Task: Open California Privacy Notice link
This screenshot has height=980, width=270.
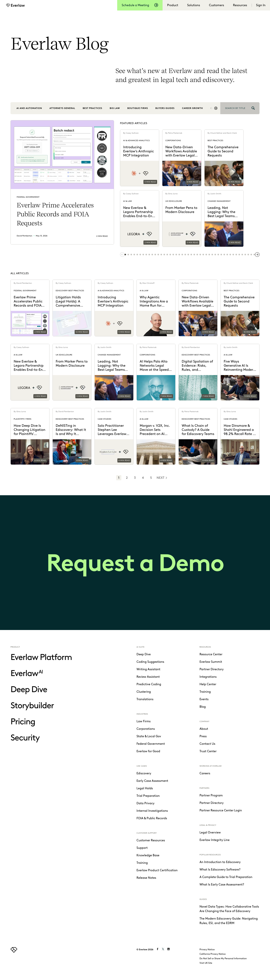Action: (212, 954)
